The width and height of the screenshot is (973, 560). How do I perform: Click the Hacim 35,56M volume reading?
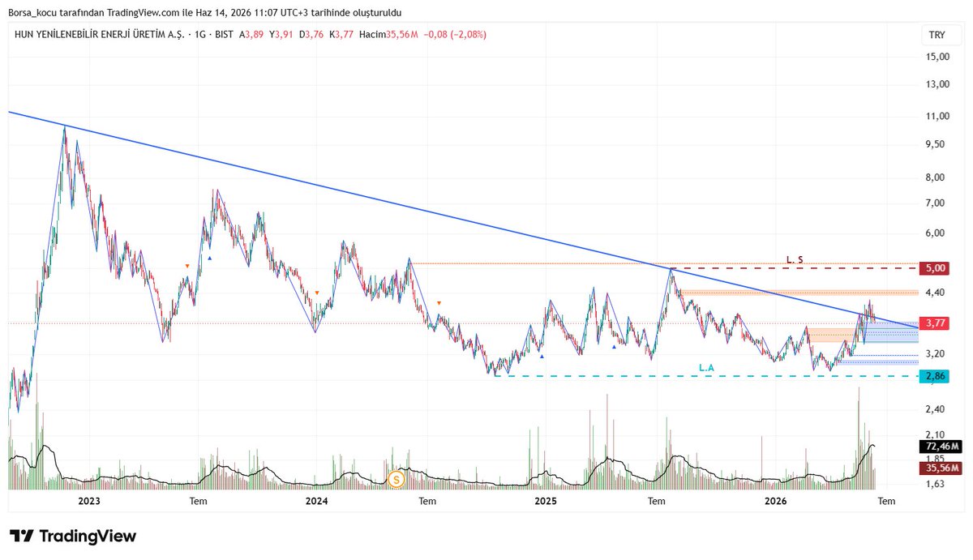click(x=389, y=35)
